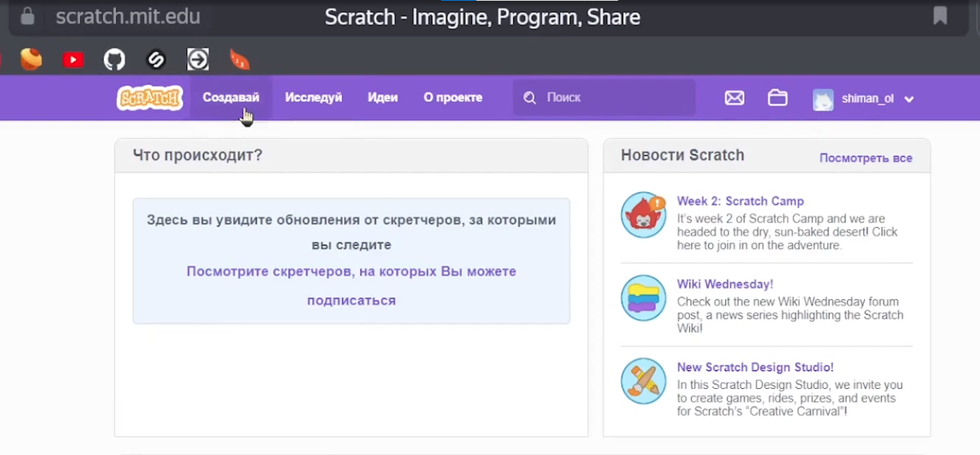Click the shiman_ol username text
This screenshot has height=455, width=980.
[867, 99]
